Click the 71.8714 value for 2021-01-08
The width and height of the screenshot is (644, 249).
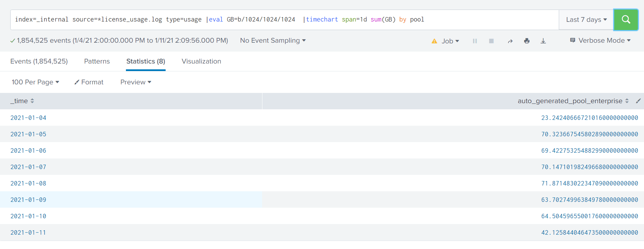click(590, 183)
